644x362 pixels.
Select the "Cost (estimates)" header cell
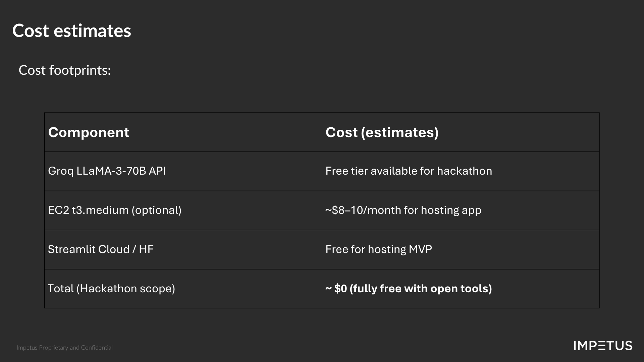(382, 132)
